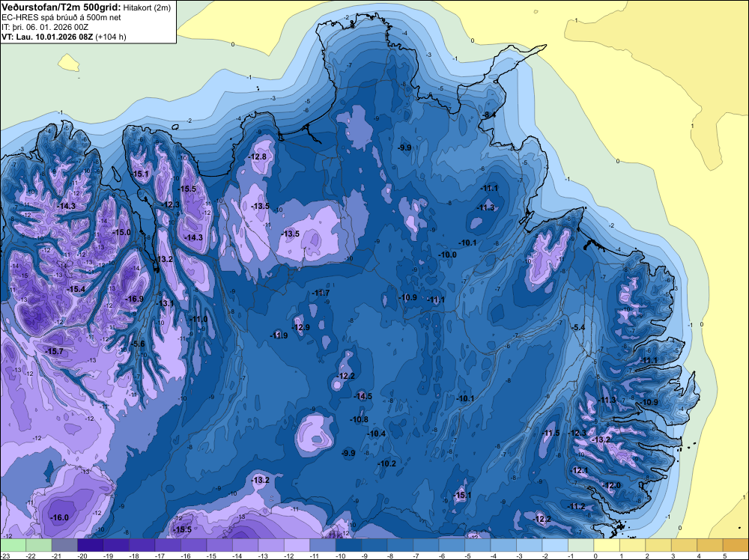
Task: Click the -10.0 temperature value on the map
Action: click(x=448, y=255)
